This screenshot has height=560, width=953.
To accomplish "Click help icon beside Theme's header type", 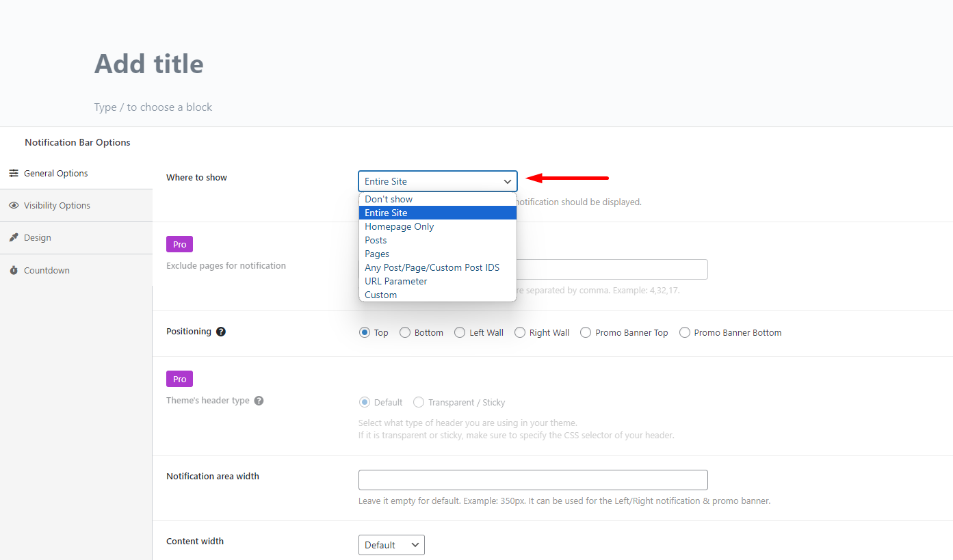I will point(259,401).
